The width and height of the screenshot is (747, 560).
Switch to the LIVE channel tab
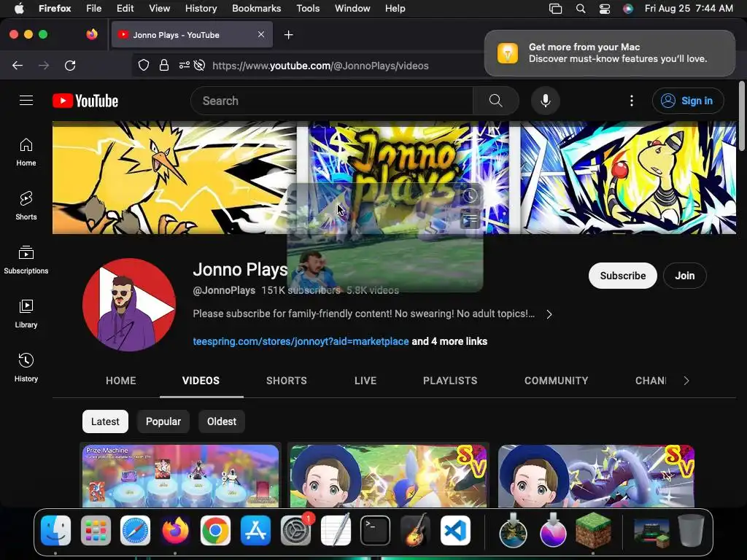point(365,381)
